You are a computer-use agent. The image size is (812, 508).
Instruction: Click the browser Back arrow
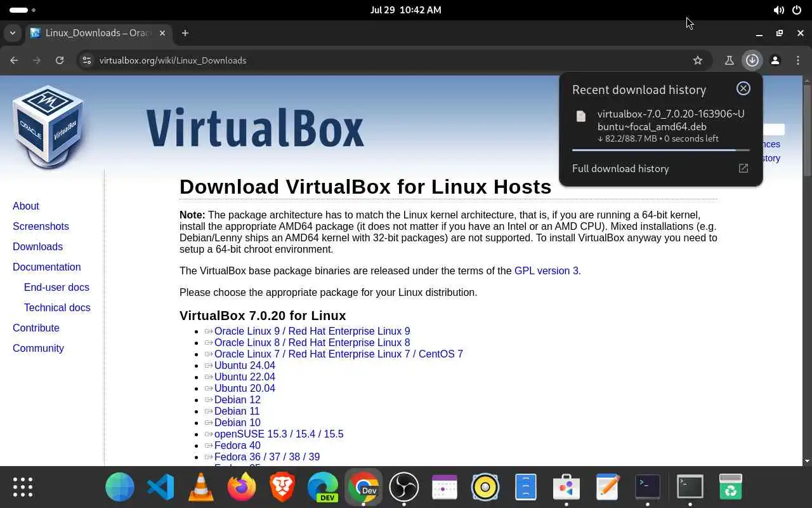[14, 60]
